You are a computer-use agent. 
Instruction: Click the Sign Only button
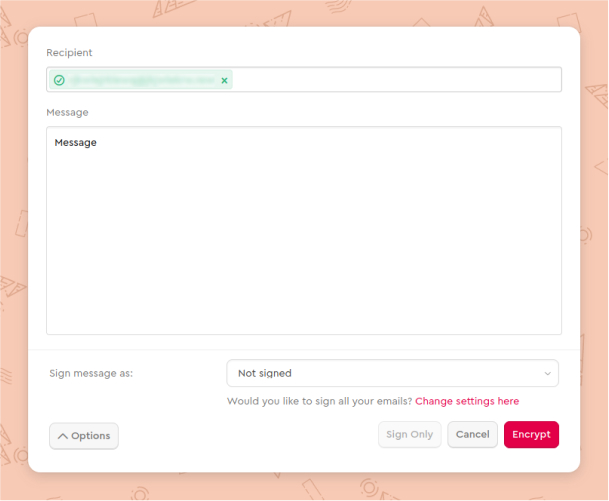coord(409,435)
